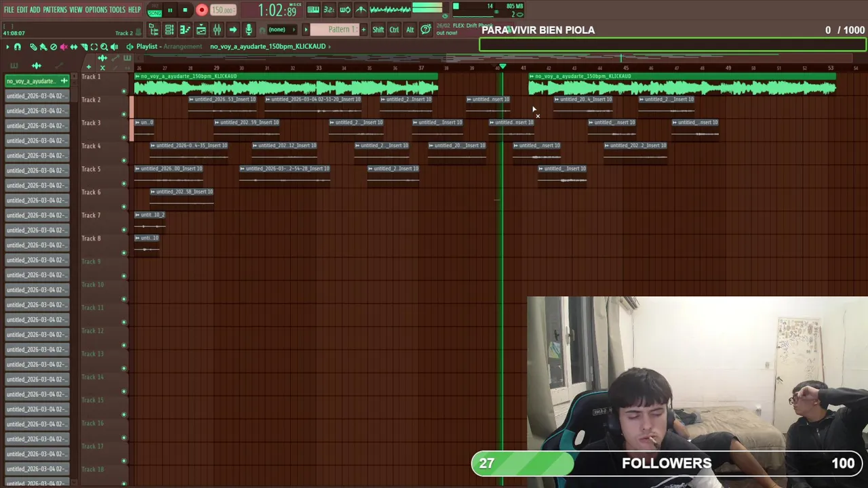Open the Piano roll view
The height and width of the screenshot is (488, 868).
(184, 30)
